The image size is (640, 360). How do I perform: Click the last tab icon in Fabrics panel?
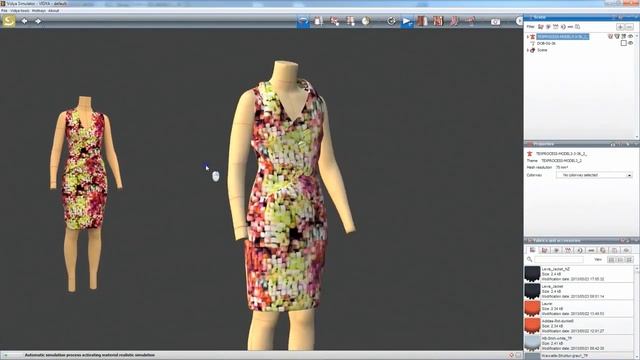click(627, 250)
